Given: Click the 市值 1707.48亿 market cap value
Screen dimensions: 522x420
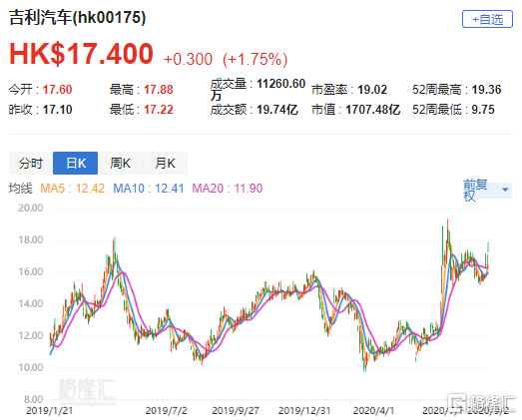Looking at the screenshot, I should point(373,110).
